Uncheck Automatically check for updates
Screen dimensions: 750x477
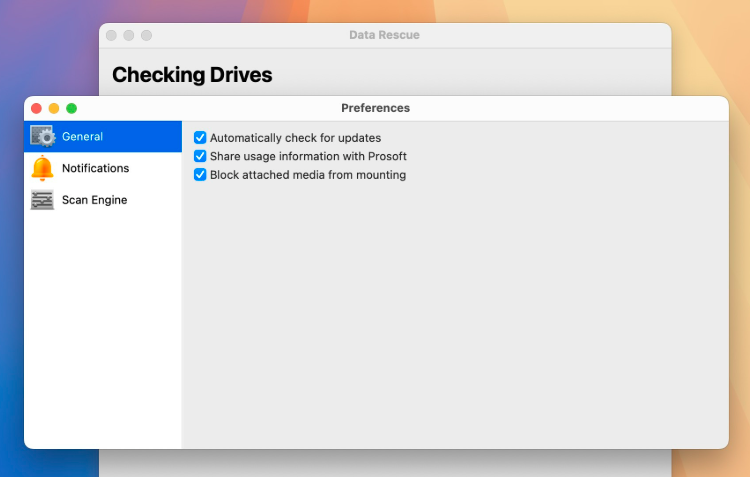[200, 138]
